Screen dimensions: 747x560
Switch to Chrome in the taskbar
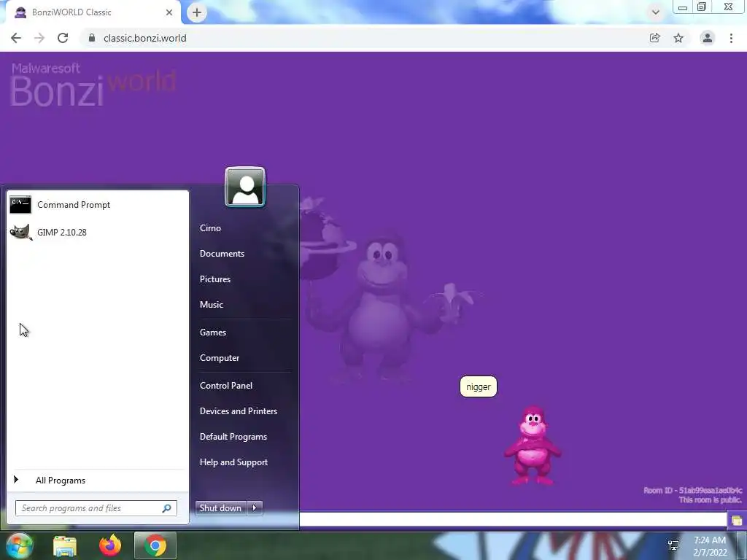[x=155, y=545]
